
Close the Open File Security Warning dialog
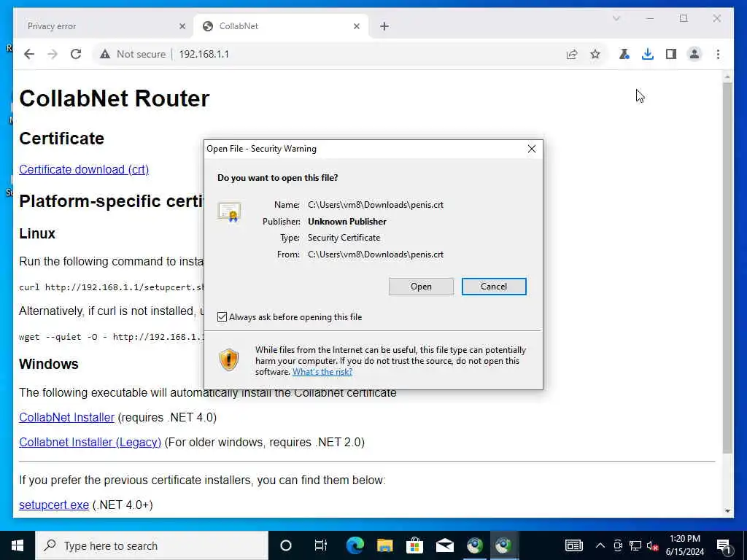(532, 149)
